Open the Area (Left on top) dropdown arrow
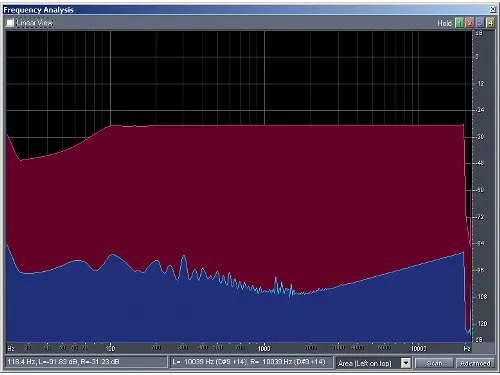500x375 pixels. tap(406, 363)
